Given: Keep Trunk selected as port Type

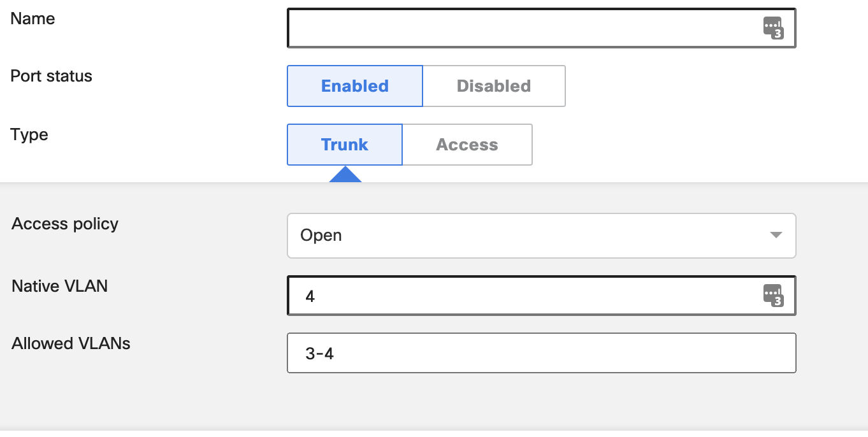Looking at the screenshot, I should pyautogui.click(x=344, y=144).
